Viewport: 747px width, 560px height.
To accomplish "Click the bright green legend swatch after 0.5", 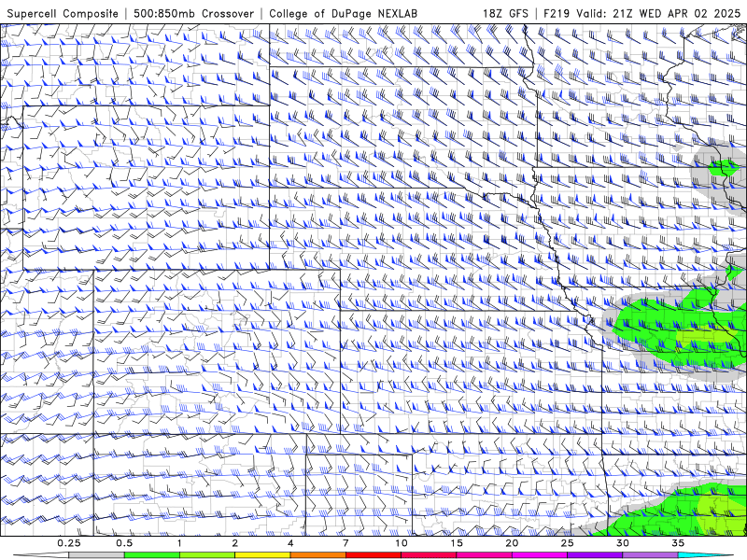I will [x=151, y=555].
